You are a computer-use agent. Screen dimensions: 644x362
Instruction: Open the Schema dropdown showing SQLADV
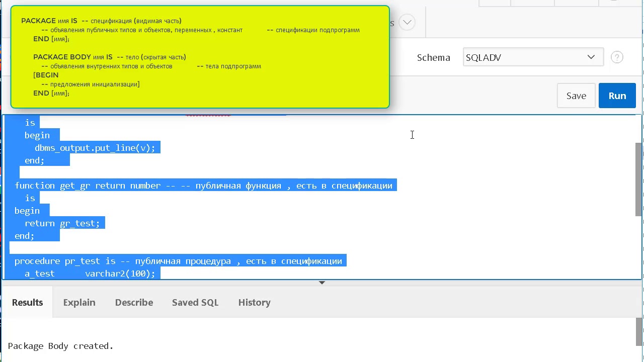(533, 57)
